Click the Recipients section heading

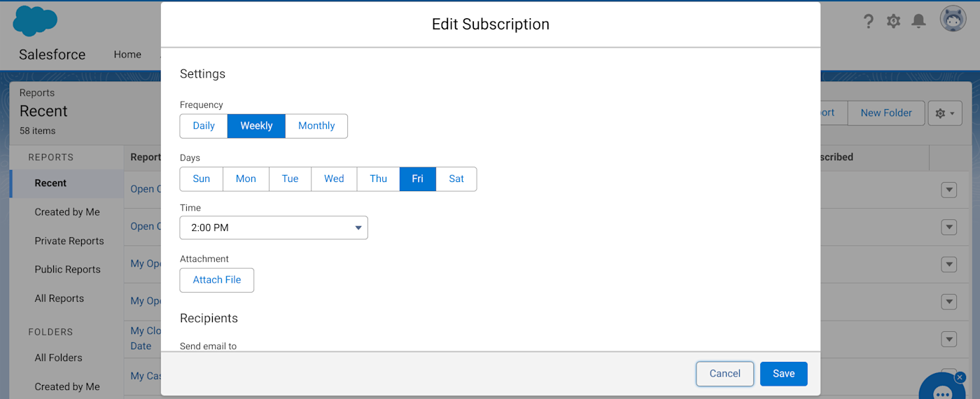209,318
